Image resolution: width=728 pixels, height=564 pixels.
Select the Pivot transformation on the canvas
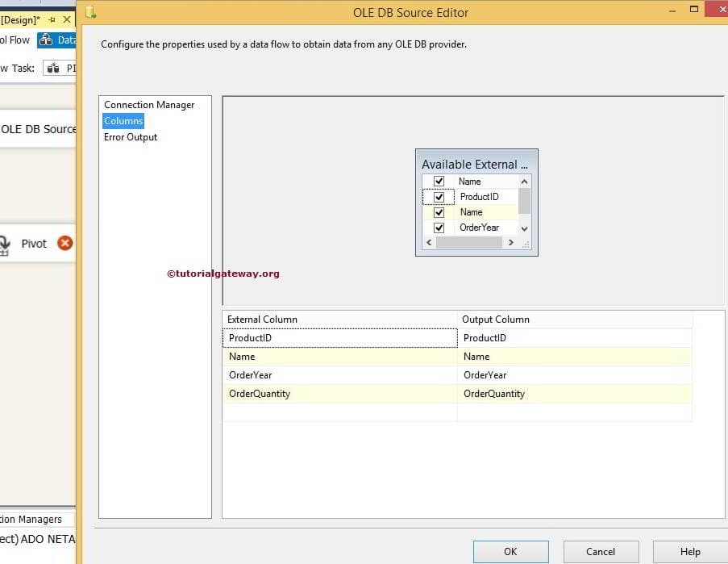tap(34, 243)
